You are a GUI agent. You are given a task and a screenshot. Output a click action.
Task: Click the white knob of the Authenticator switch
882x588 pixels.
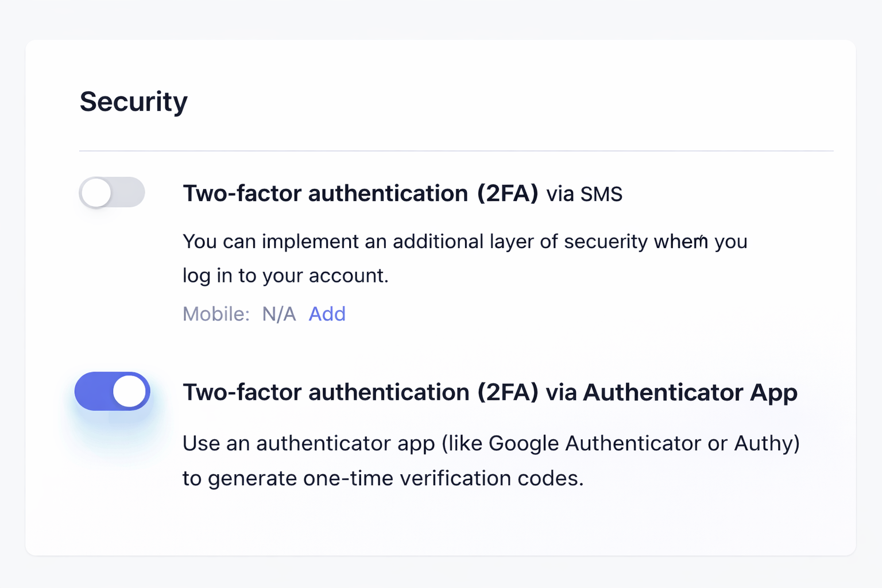[130, 392]
